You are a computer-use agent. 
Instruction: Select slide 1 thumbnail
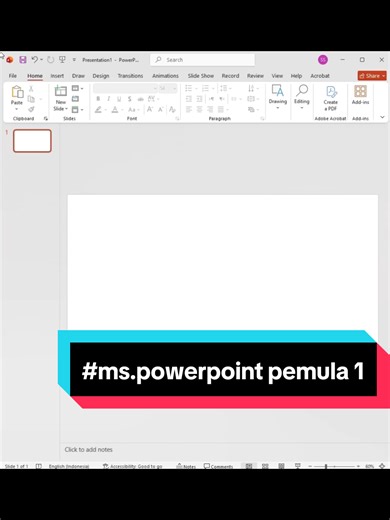32,141
